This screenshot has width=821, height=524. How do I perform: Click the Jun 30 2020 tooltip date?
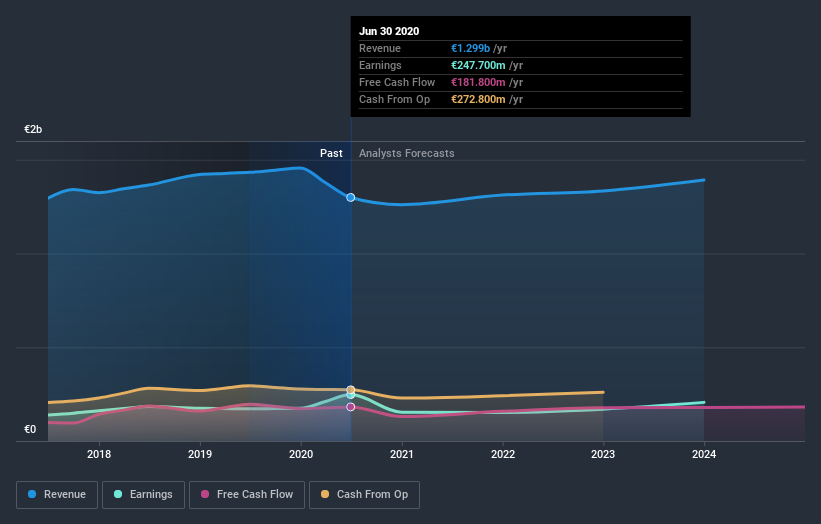click(389, 31)
